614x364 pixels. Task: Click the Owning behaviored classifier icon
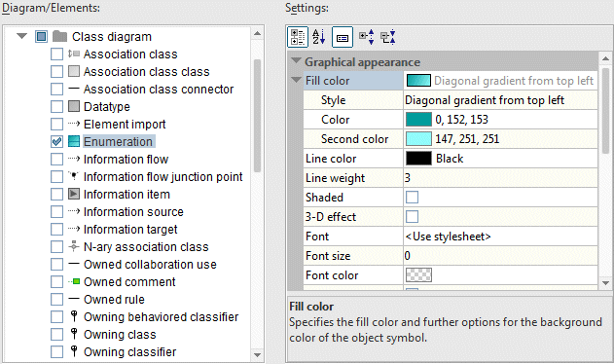point(74,316)
